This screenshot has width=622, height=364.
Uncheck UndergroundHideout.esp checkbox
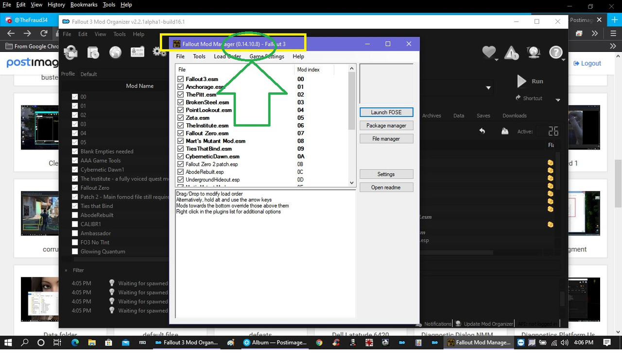coord(181,180)
